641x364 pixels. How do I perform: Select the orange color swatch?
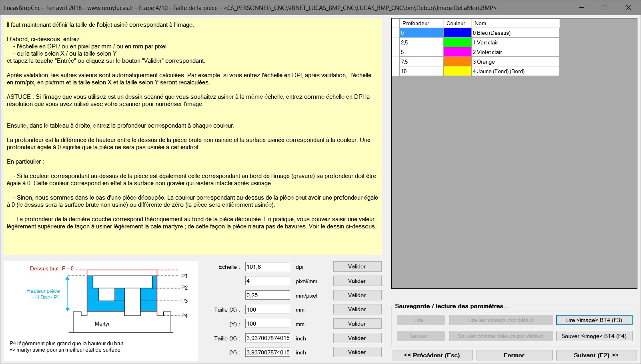[x=457, y=62]
